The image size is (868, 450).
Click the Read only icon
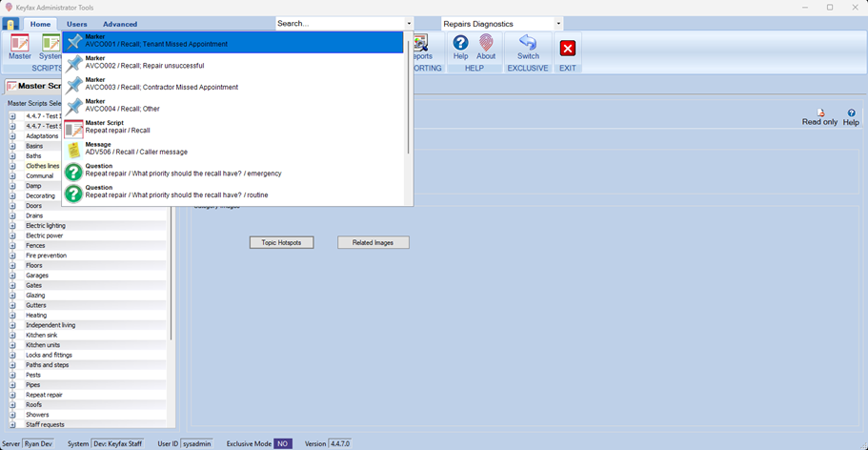tap(819, 114)
